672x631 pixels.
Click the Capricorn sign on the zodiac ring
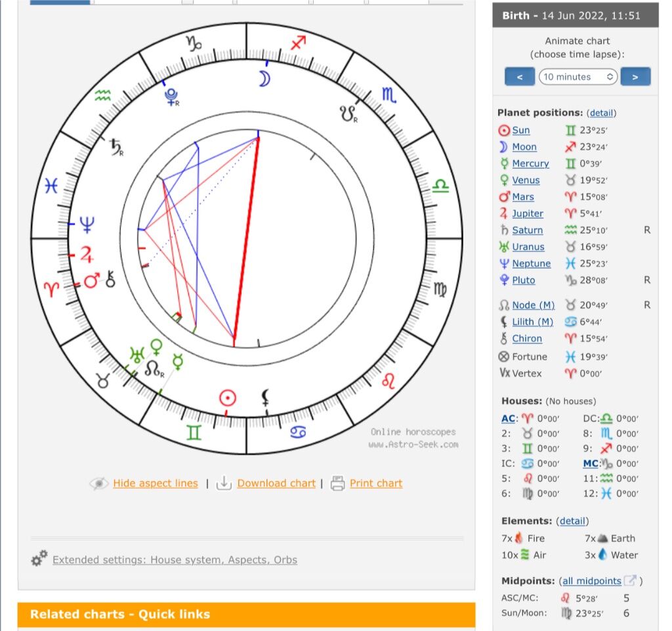pos(194,43)
